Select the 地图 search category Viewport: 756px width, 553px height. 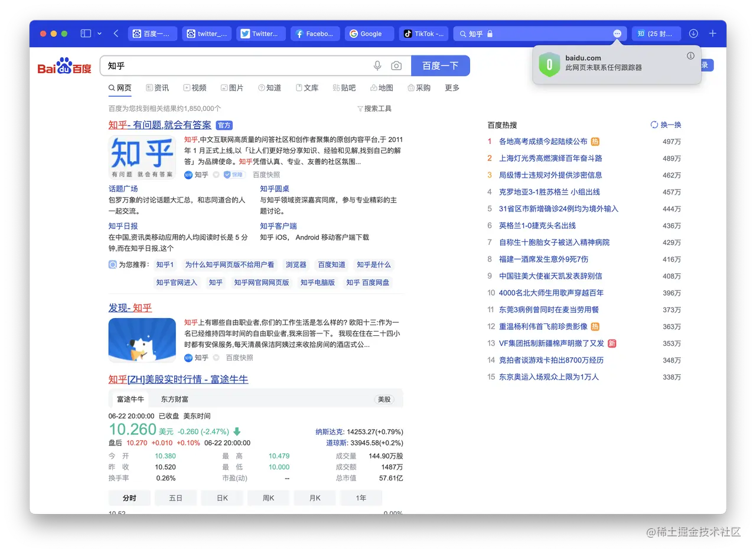click(382, 88)
